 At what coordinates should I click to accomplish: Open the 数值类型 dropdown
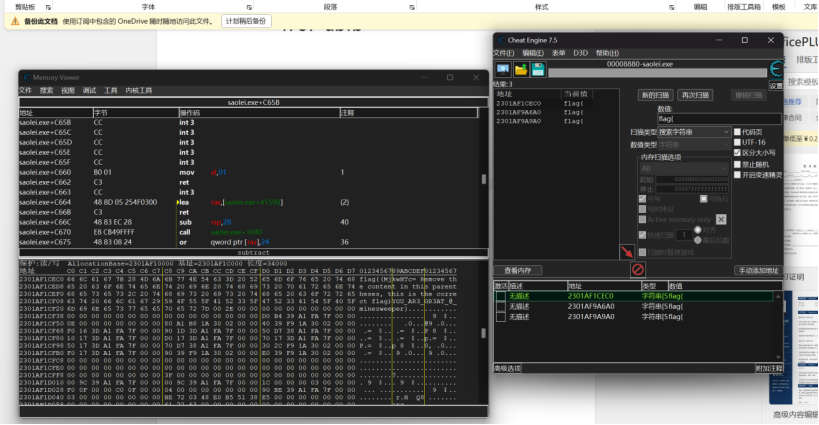tap(694, 145)
